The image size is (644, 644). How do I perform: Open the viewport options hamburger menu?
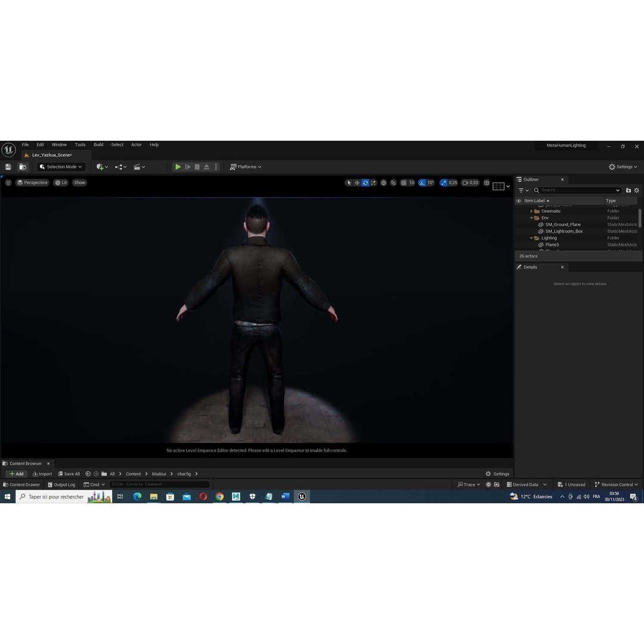tap(8, 182)
